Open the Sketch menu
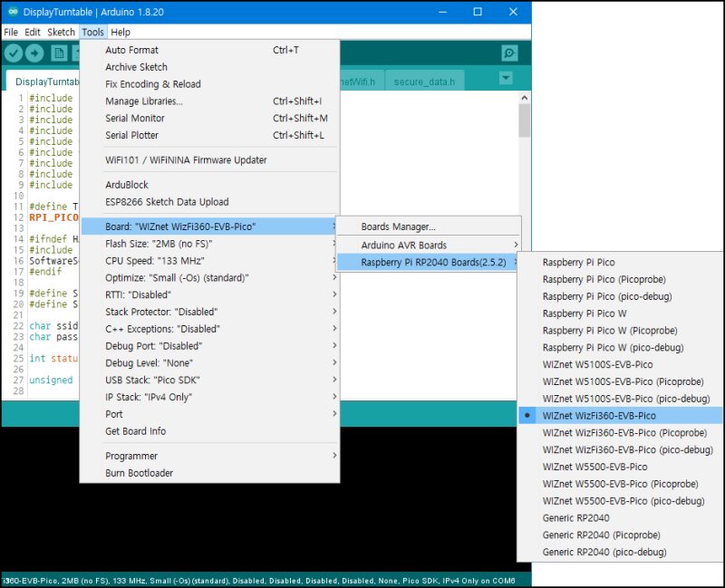725x588 pixels. (61, 33)
